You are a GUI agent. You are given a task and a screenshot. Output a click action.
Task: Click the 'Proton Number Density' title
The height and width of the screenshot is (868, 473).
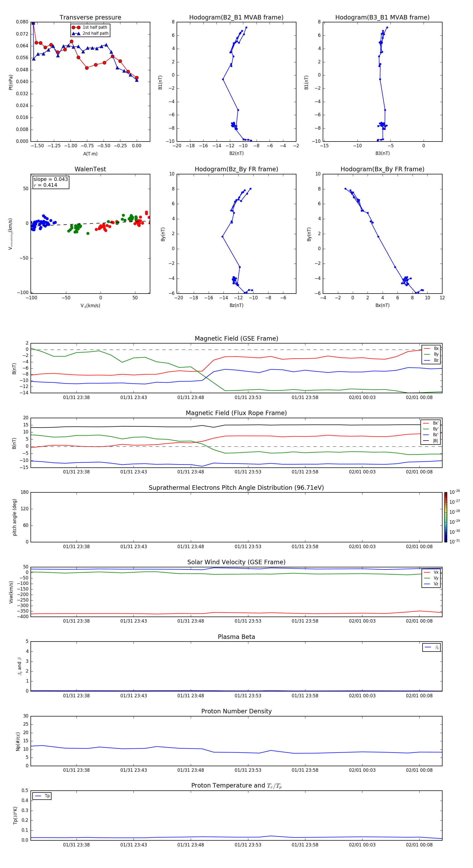coord(236,711)
